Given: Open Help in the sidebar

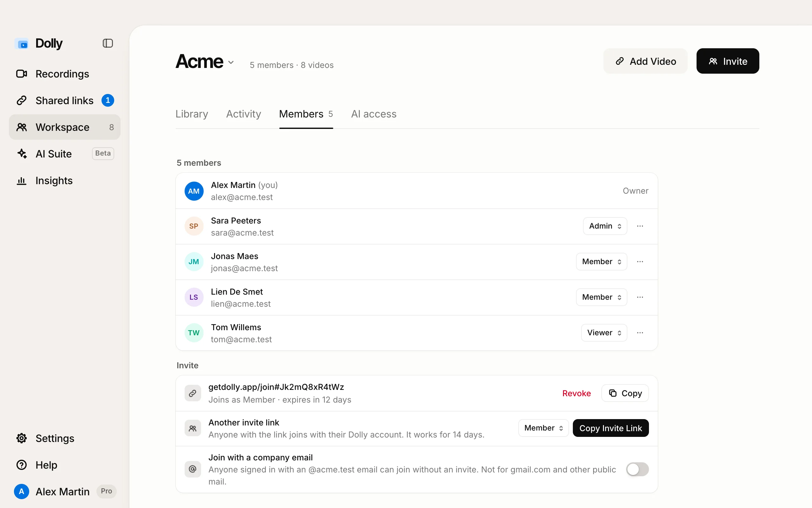Looking at the screenshot, I should 64,465.
